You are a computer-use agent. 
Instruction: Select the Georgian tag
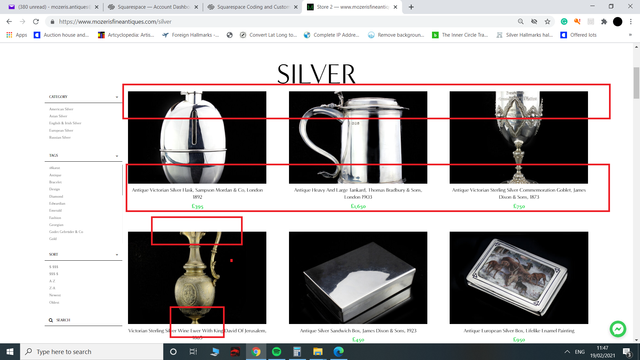point(56,224)
